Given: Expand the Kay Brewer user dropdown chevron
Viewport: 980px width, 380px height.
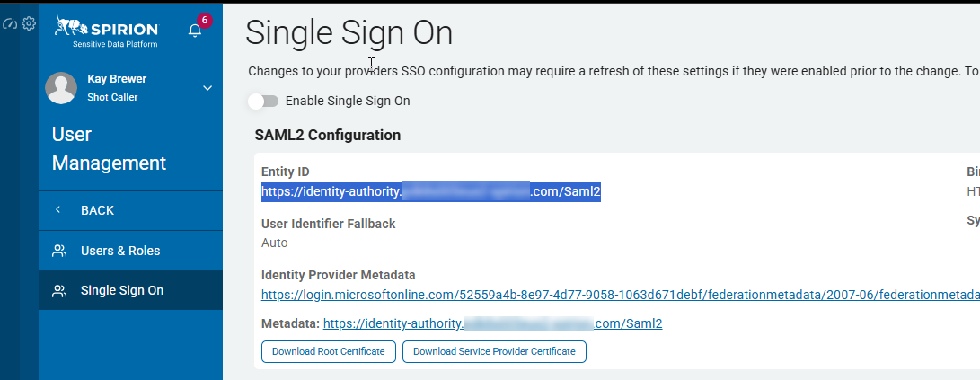Looking at the screenshot, I should [x=207, y=88].
